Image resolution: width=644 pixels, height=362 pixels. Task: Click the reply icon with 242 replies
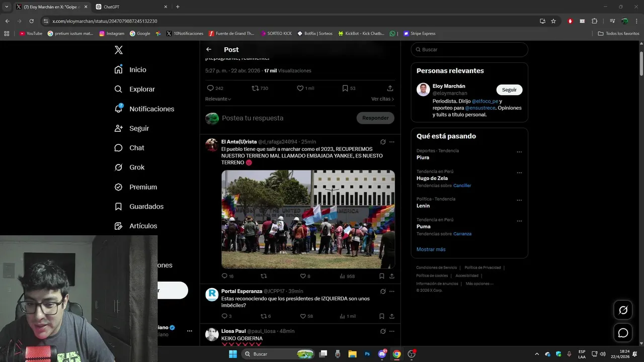[x=210, y=88]
